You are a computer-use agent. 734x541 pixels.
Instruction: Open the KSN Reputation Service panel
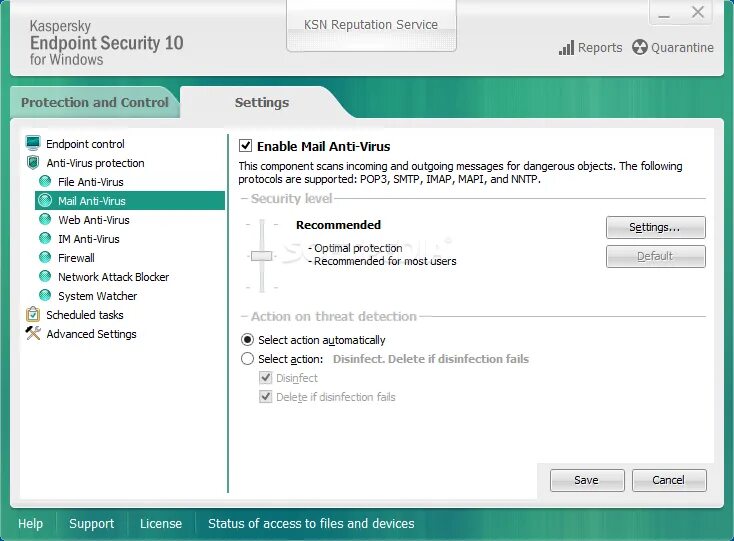coord(371,26)
